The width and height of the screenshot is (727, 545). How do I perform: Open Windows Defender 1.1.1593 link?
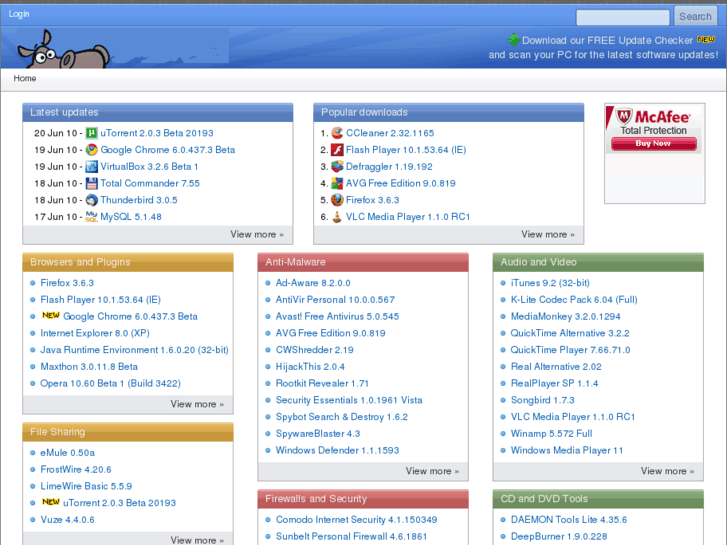(x=338, y=450)
